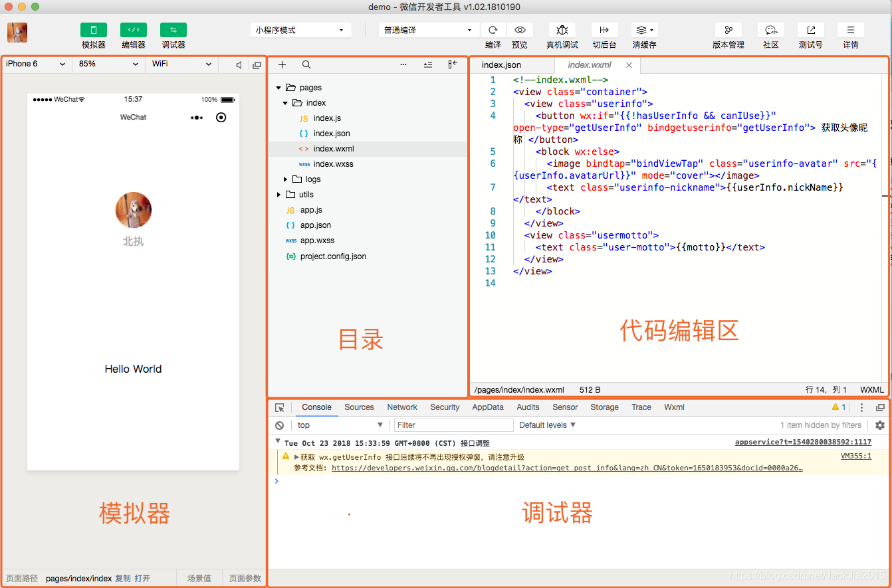Viewport: 892px width, 588px height.
Task: Click the 预览 preview eye icon
Action: point(520,30)
